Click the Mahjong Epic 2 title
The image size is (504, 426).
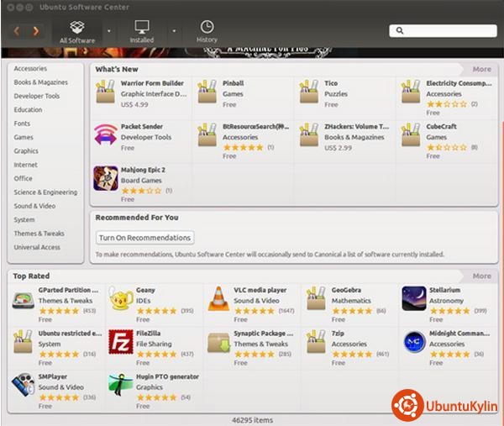tap(143, 170)
